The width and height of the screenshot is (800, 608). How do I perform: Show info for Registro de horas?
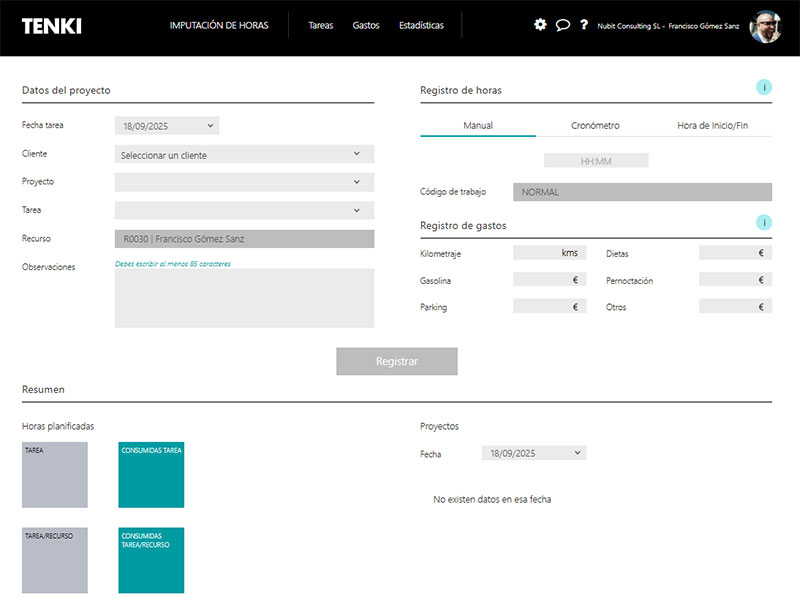point(764,88)
